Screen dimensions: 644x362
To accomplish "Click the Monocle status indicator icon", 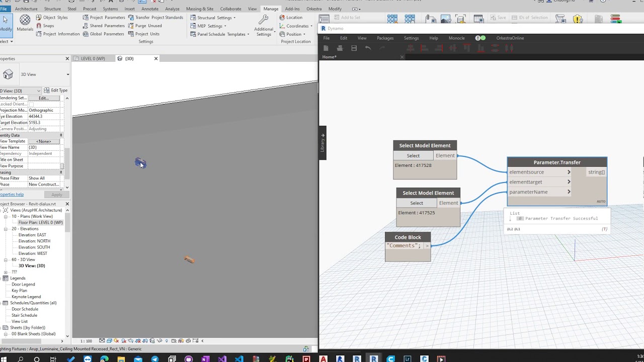I will coord(480,38).
